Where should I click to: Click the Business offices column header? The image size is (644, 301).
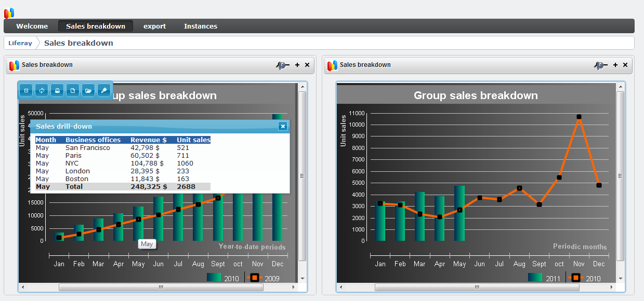pyautogui.click(x=93, y=140)
